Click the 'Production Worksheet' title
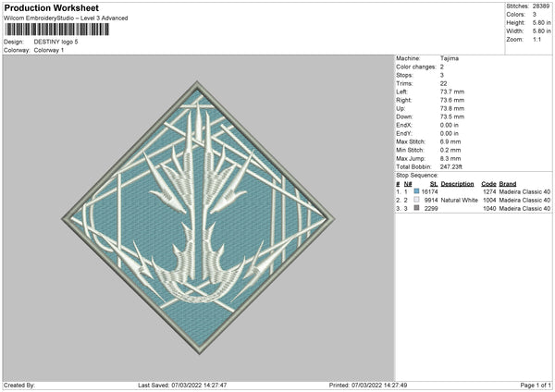The width and height of the screenshot is (555, 392). coord(51,7)
